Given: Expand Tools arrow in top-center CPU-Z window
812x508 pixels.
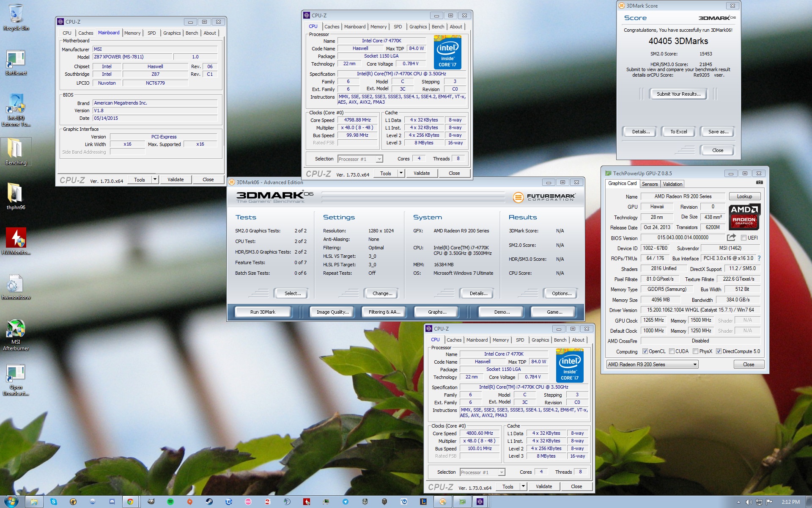Looking at the screenshot, I should coord(401,173).
